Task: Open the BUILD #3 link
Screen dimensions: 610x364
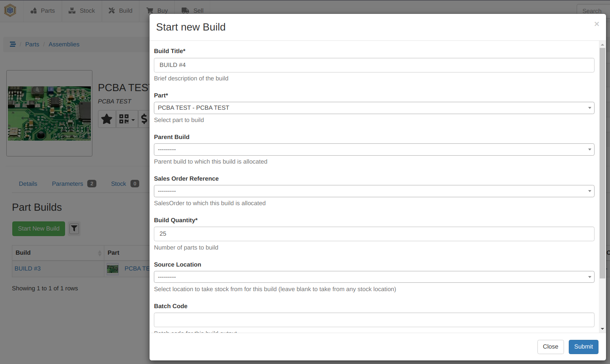Action: [x=28, y=269]
